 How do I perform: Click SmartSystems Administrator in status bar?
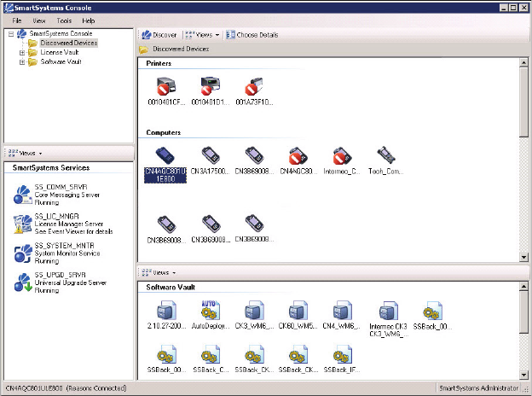(x=479, y=387)
